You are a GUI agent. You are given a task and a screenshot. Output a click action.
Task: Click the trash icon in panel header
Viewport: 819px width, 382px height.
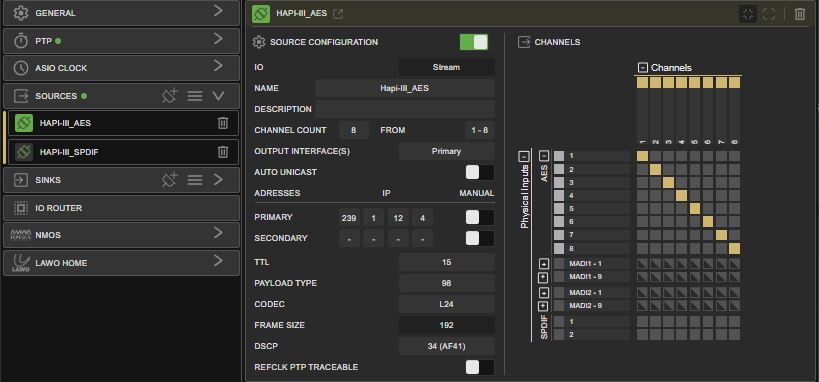pyautogui.click(x=800, y=14)
